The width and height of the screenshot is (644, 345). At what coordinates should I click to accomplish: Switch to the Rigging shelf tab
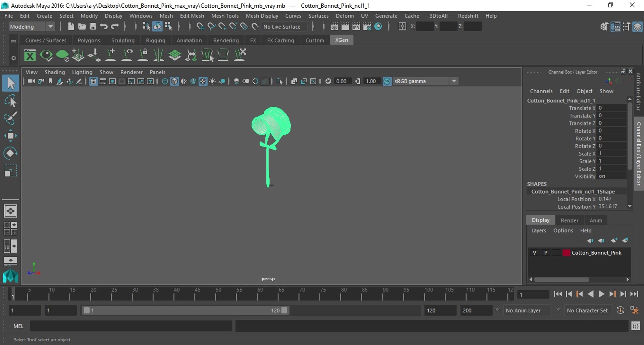[x=156, y=40]
